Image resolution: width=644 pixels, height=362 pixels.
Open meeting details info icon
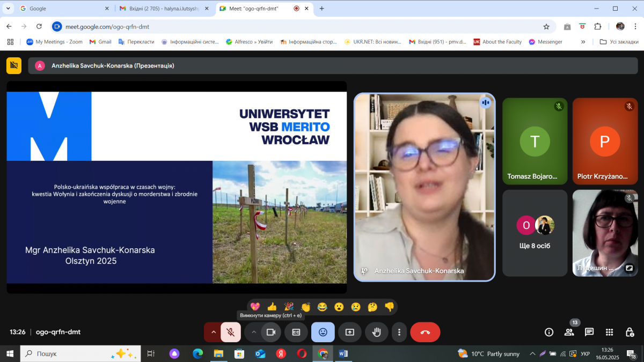pyautogui.click(x=549, y=333)
